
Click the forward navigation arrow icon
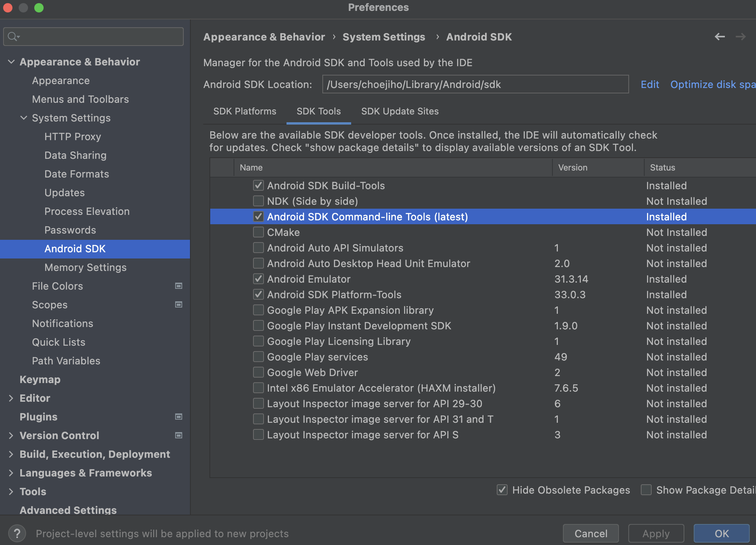[740, 37]
